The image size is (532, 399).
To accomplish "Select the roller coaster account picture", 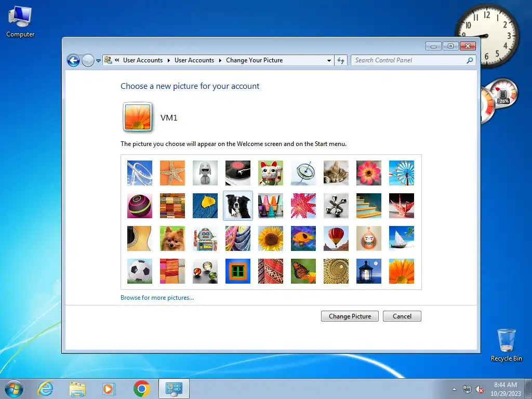I will (x=139, y=173).
